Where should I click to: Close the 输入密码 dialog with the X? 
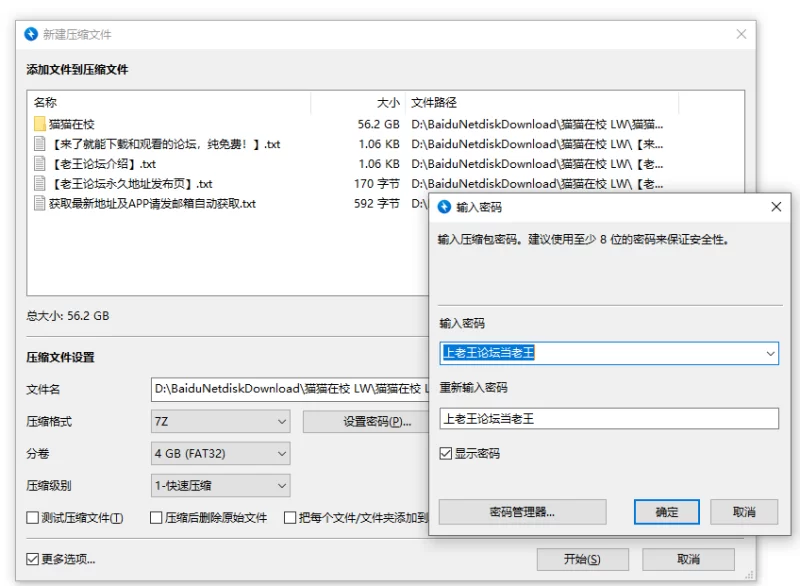coord(776,207)
